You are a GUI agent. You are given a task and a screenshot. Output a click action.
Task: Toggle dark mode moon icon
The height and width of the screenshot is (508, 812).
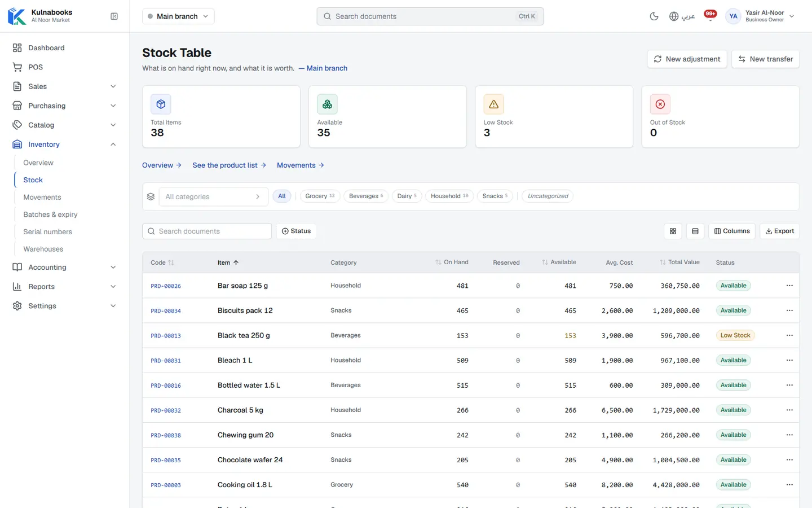tap(654, 16)
